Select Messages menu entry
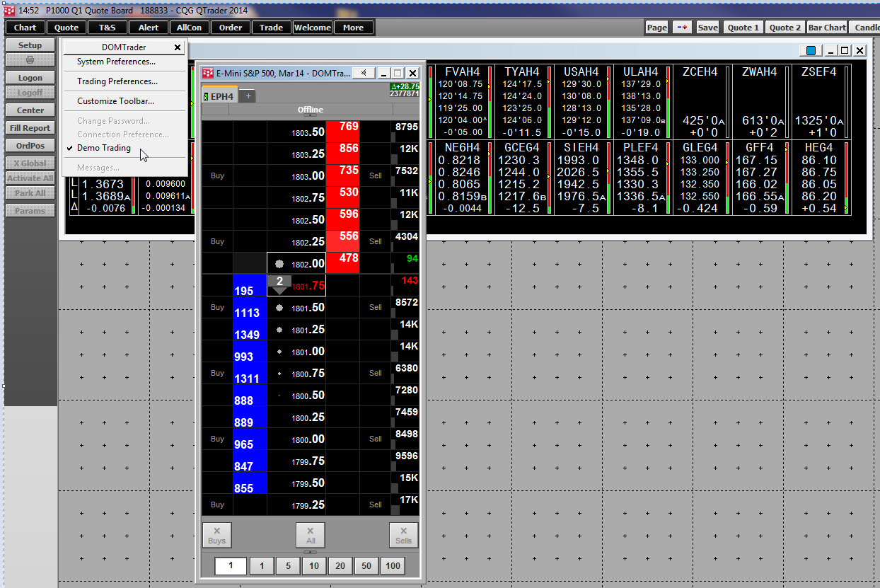Viewport: 880px width, 588px height. coord(98,168)
